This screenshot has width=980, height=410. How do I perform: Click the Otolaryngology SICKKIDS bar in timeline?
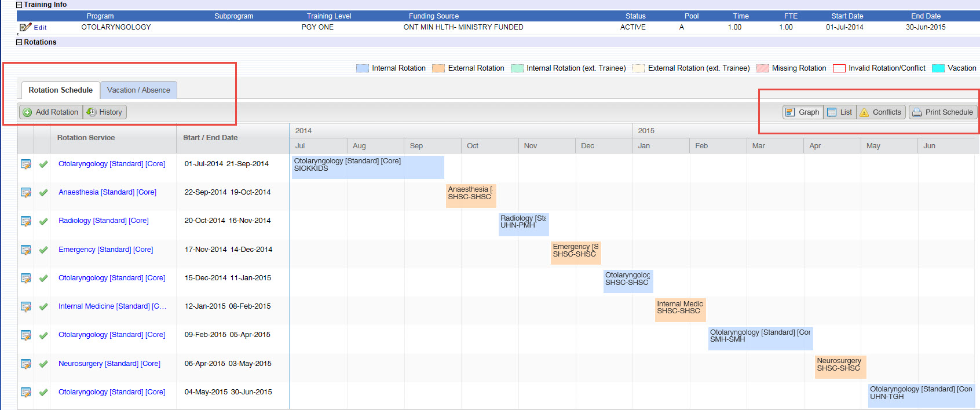(x=367, y=167)
